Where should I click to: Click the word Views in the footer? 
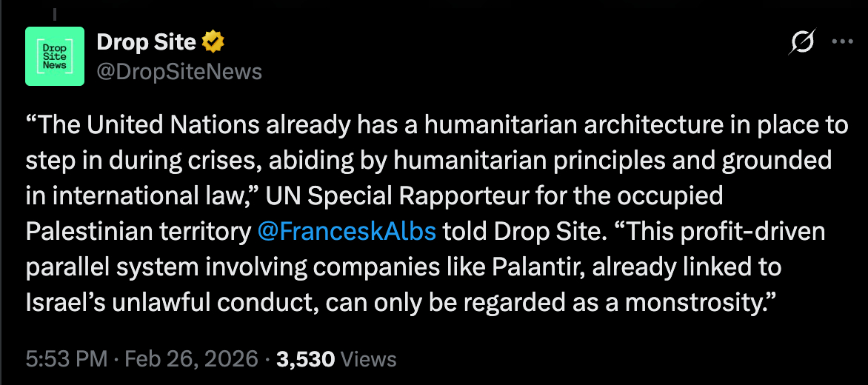point(367,359)
